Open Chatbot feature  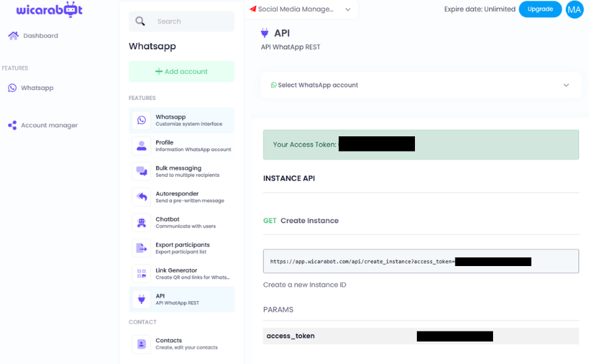pos(181,222)
